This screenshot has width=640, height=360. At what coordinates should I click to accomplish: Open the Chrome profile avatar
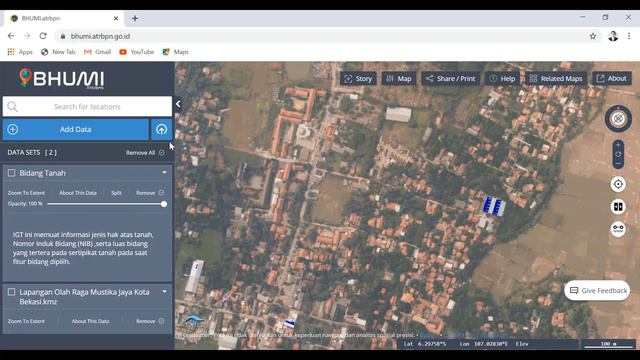(x=613, y=36)
